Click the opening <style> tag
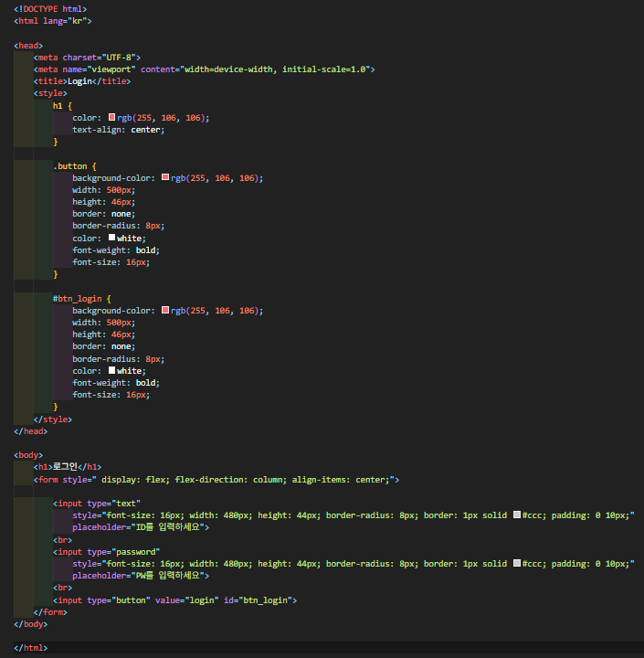This screenshot has height=658, width=644. [x=50, y=93]
